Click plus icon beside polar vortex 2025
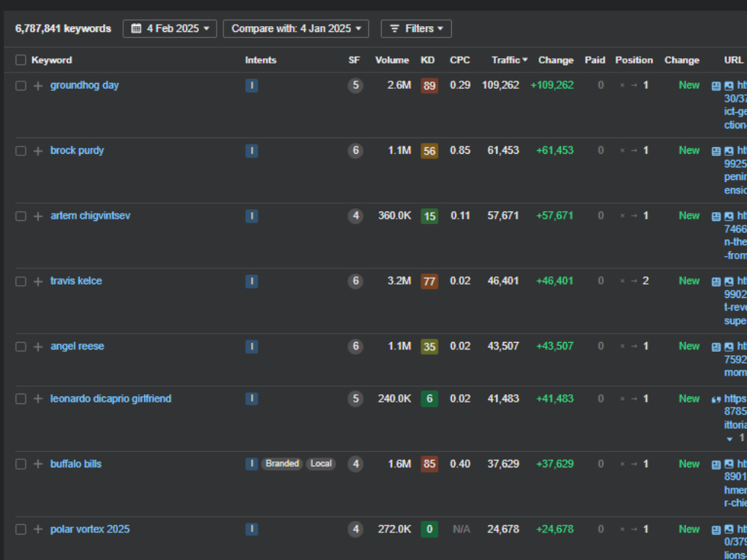The image size is (747, 560). pyautogui.click(x=38, y=529)
